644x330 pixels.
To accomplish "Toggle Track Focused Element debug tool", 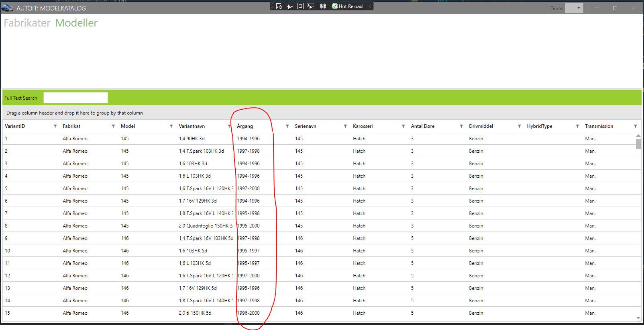I will coord(311,6).
